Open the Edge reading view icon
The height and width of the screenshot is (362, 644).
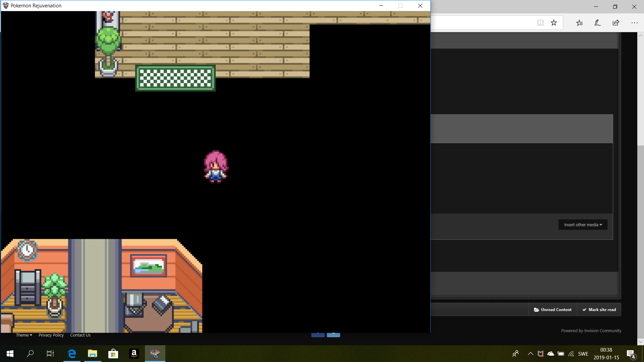(540, 23)
